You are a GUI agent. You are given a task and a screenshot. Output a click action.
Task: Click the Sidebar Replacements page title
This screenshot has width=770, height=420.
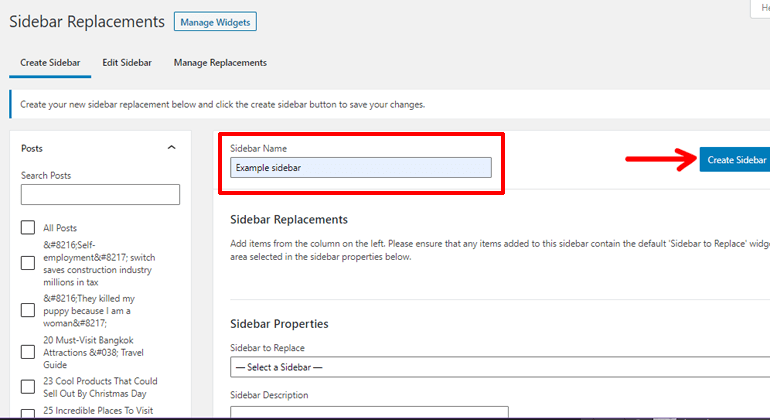pyautogui.click(x=86, y=21)
